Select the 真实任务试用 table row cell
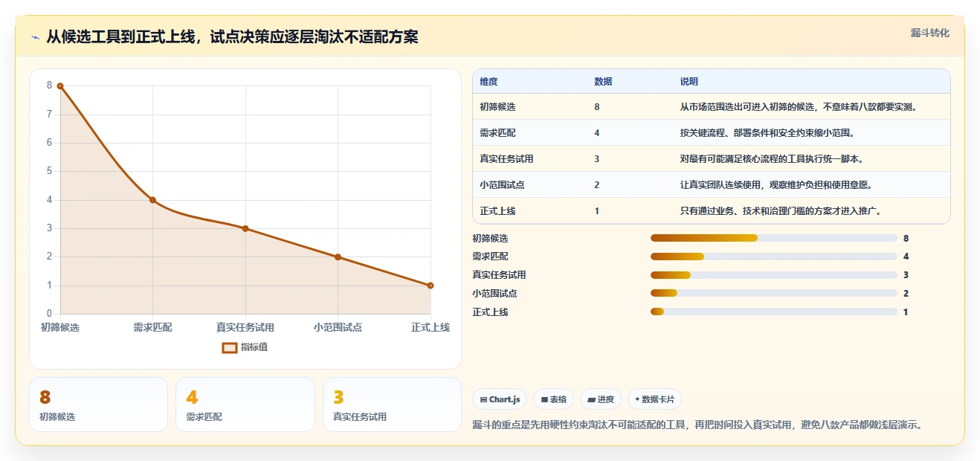This screenshot has height=461, width=980. (x=506, y=159)
